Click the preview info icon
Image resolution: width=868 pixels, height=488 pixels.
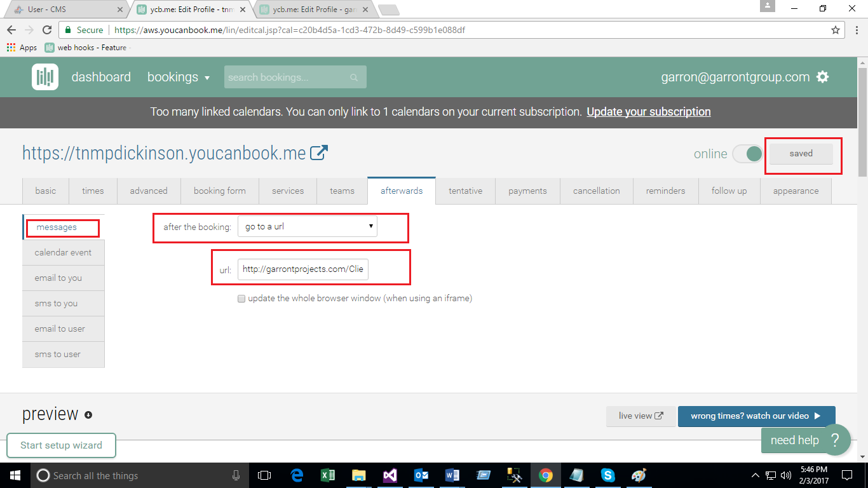[x=88, y=415]
